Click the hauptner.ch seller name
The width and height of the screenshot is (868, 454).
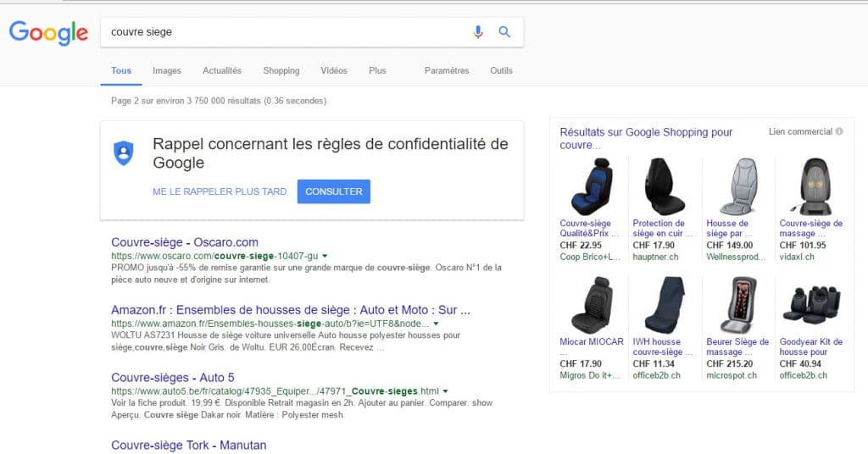[655, 257]
